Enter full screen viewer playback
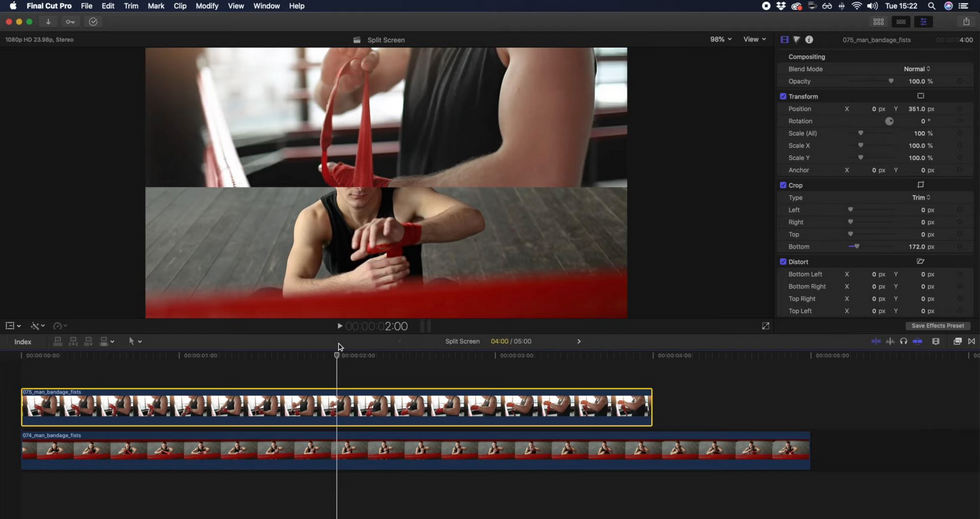This screenshot has width=980, height=519. [766, 326]
